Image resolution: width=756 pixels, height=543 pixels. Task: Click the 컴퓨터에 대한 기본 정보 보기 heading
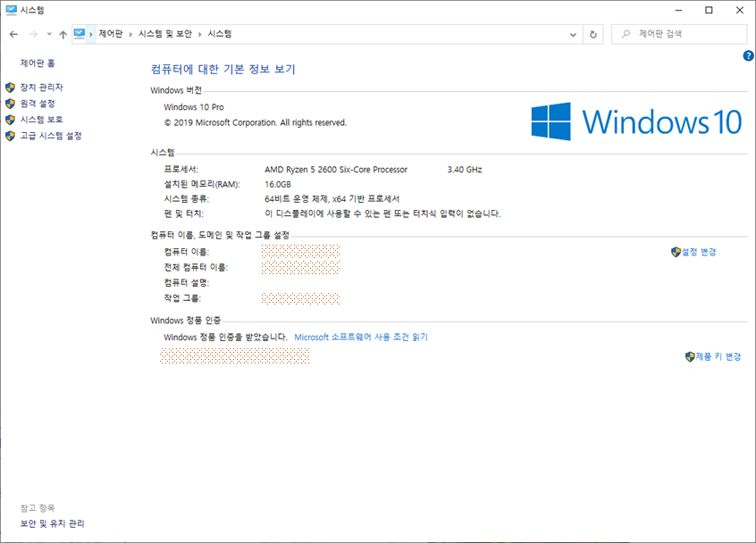click(223, 70)
